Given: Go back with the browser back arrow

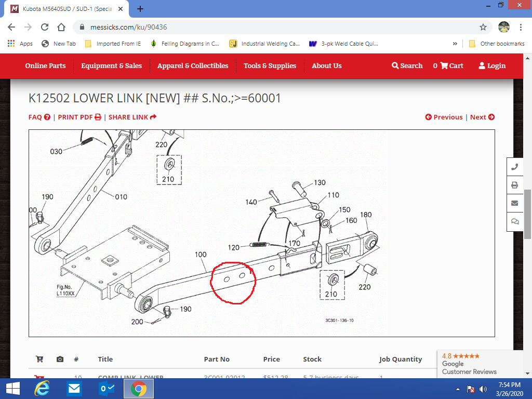Looking at the screenshot, I should pyautogui.click(x=11, y=27).
